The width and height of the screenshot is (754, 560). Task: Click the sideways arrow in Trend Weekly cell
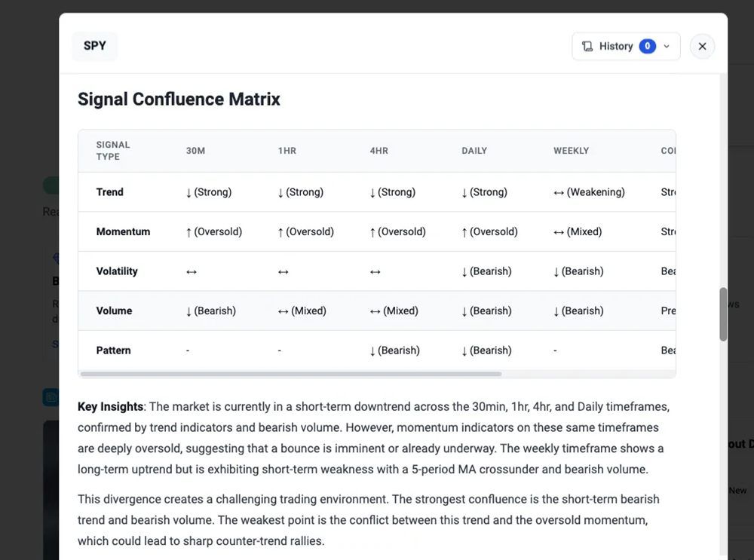559,192
